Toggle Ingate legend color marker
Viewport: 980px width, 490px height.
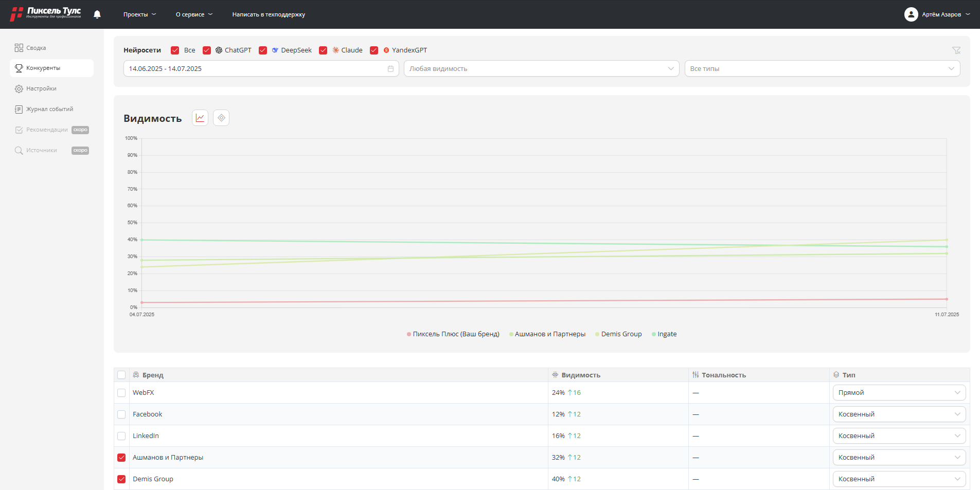pyautogui.click(x=654, y=334)
